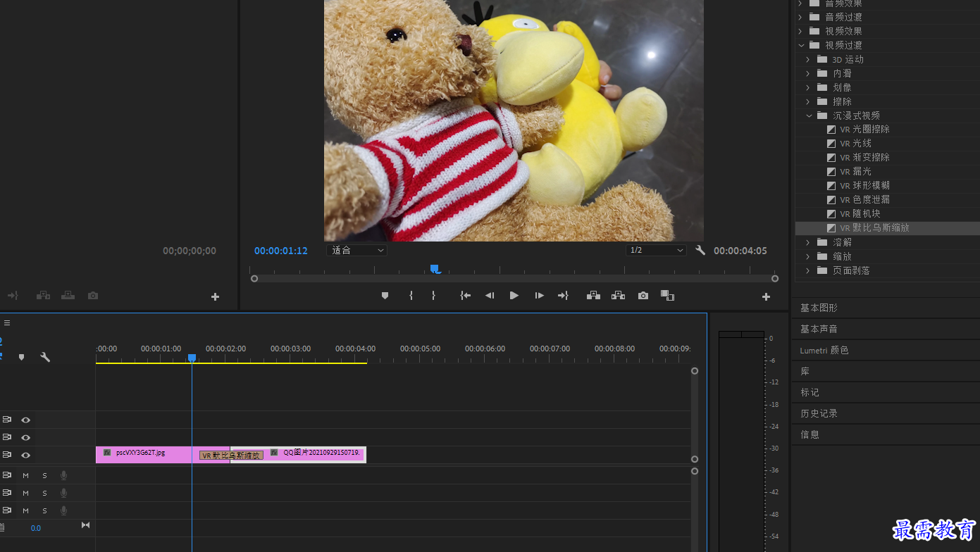Click source monitor Insert button
This screenshot has width=980, height=552.
(43, 296)
